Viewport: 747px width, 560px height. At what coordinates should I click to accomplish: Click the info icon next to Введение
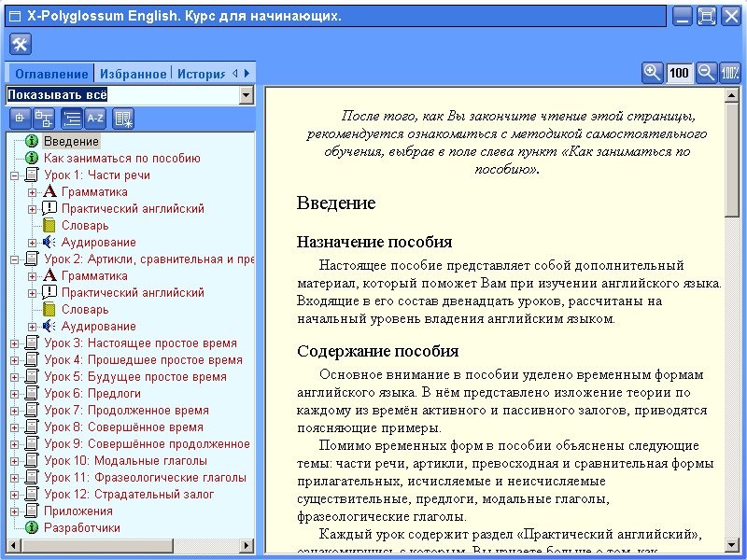[32, 141]
